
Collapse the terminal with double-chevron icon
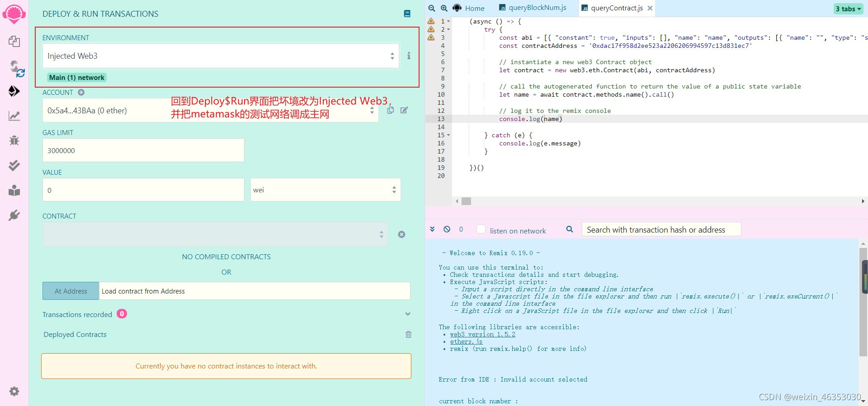tap(432, 229)
